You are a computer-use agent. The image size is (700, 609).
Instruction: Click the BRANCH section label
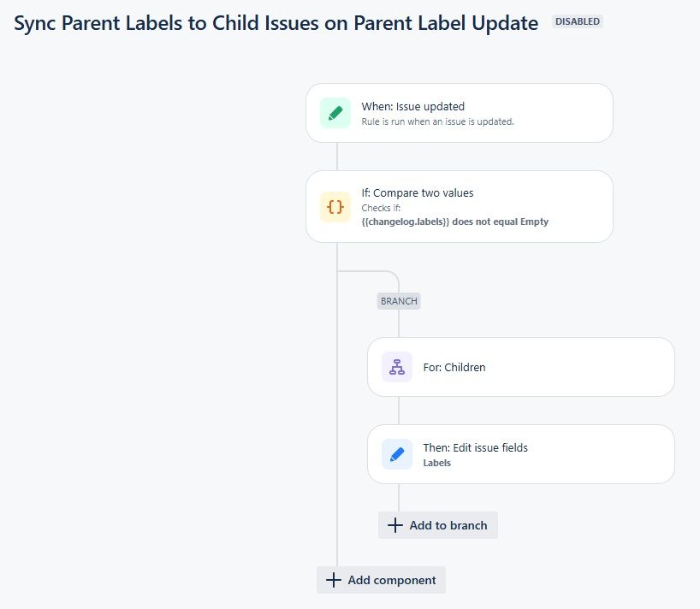398,300
